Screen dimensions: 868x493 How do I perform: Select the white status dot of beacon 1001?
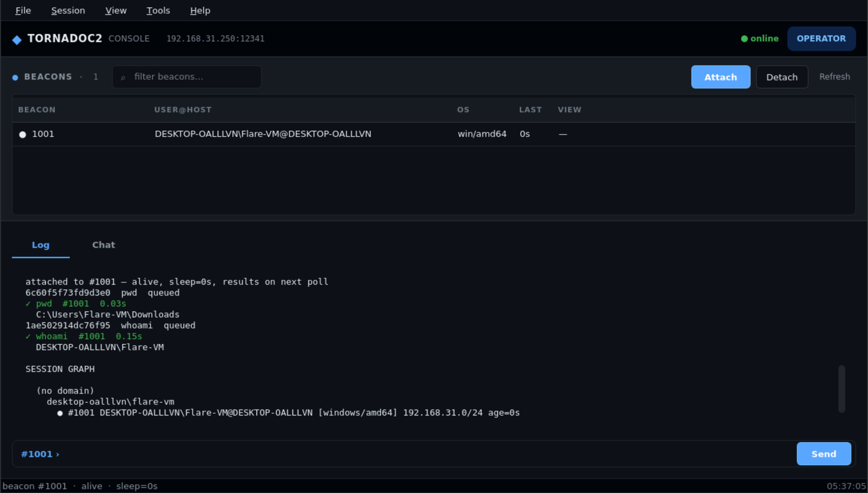coord(23,135)
